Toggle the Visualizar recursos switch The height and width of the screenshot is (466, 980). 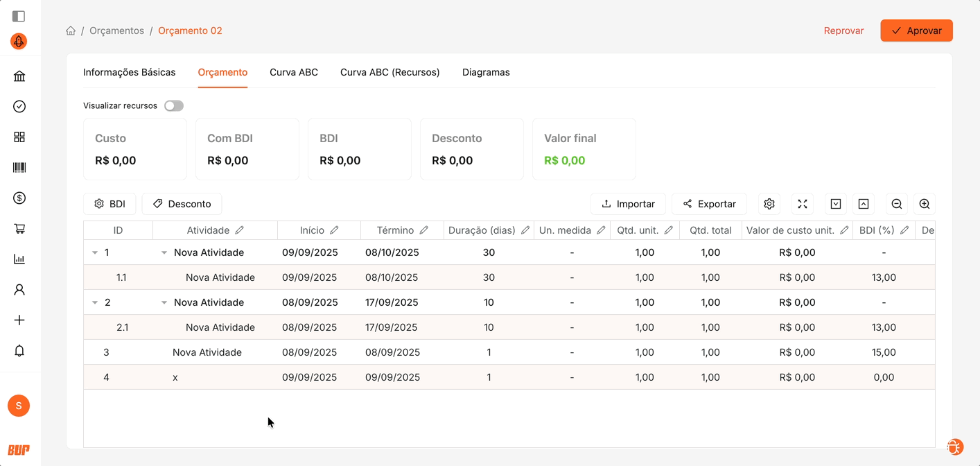click(x=174, y=106)
